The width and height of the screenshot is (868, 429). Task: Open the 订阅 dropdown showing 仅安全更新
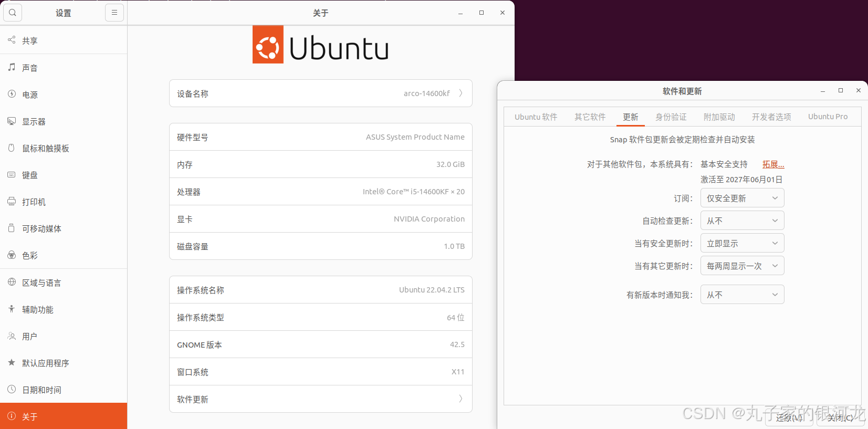pyautogui.click(x=742, y=198)
